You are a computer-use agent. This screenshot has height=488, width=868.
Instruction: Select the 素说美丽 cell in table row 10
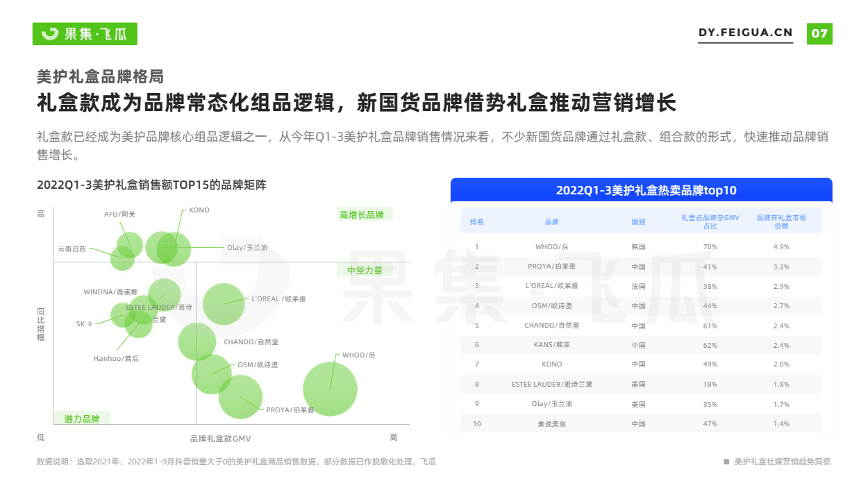pos(551,423)
